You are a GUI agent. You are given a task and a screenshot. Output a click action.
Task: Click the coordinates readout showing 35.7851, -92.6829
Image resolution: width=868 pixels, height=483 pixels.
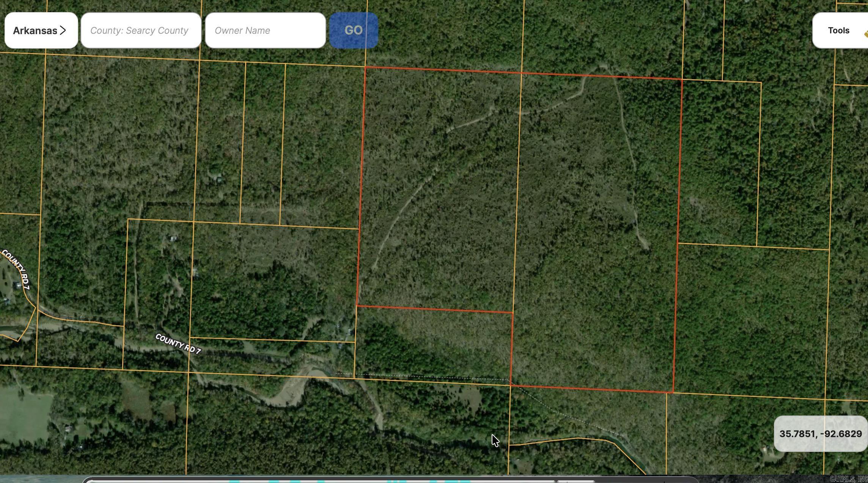pos(819,434)
